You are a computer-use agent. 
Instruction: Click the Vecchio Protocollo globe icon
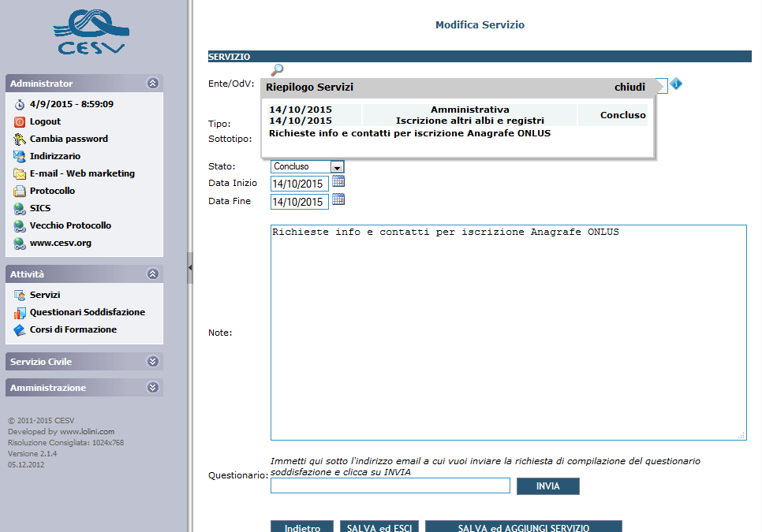[20, 226]
